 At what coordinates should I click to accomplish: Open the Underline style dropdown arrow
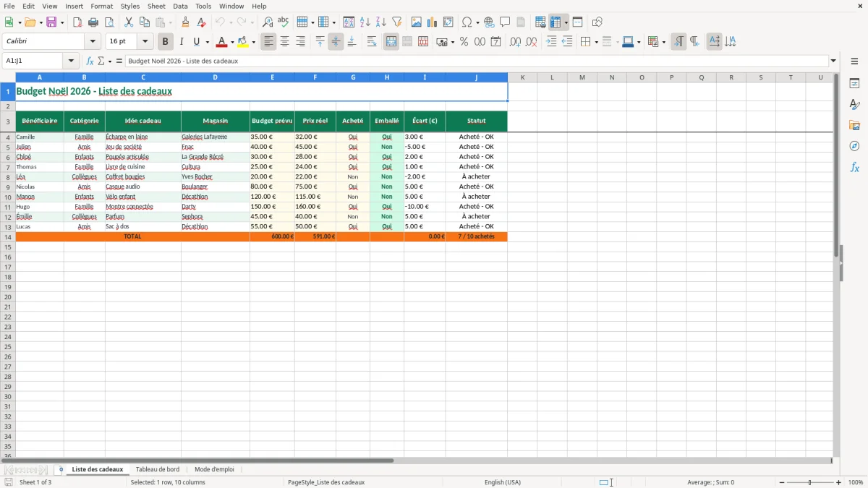click(207, 42)
